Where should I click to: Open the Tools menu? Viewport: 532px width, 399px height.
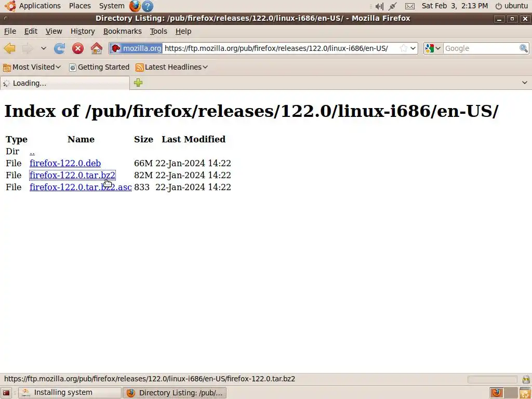158,31
